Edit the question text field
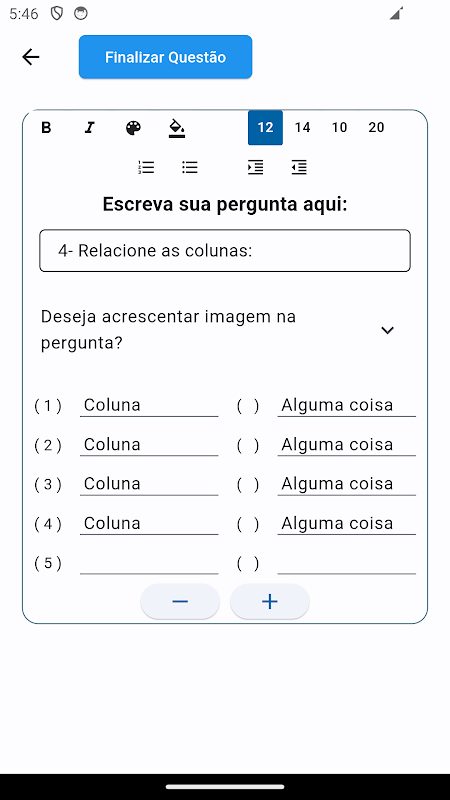The height and width of the screenshot is (800, 450). 225,251
